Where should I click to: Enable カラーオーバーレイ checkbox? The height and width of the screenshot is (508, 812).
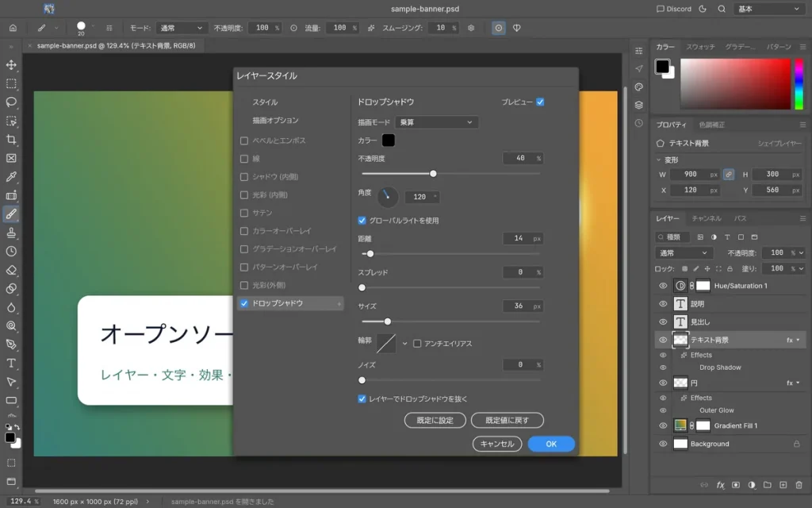pos(244,231)
